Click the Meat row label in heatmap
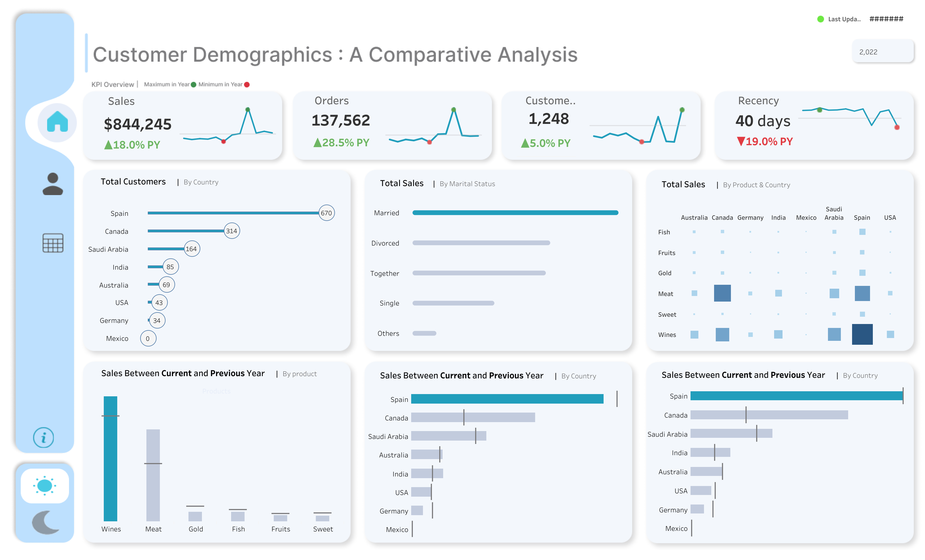The image size is (925, 560). 665,294
